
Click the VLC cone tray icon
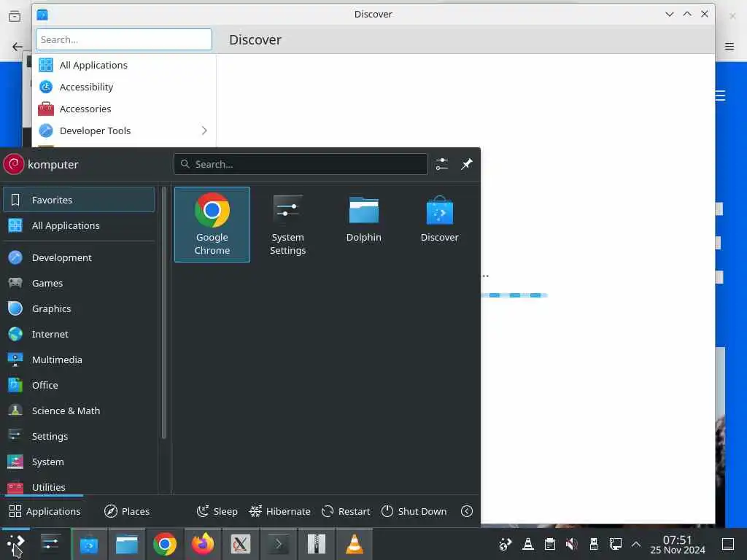528,544
